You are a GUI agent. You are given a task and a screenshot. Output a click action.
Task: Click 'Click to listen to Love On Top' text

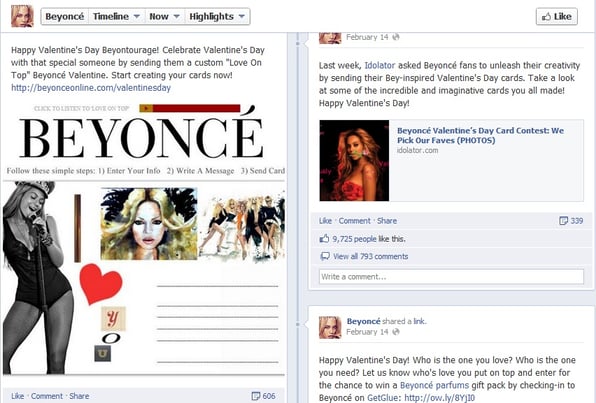click(x=82, y=108)
